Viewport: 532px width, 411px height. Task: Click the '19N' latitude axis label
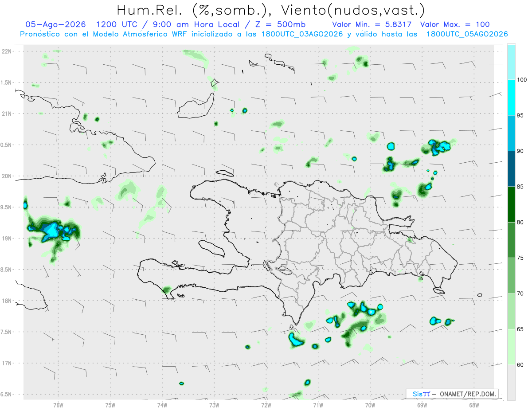6,239
